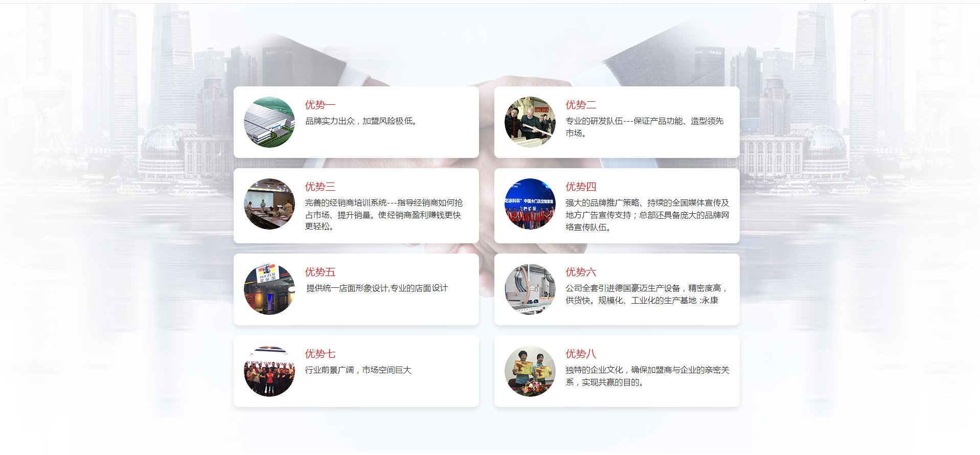The width and height of the screenshot is (980, 455).
Task: Open the 优势一 heading
Action: (x=320, y=105)
